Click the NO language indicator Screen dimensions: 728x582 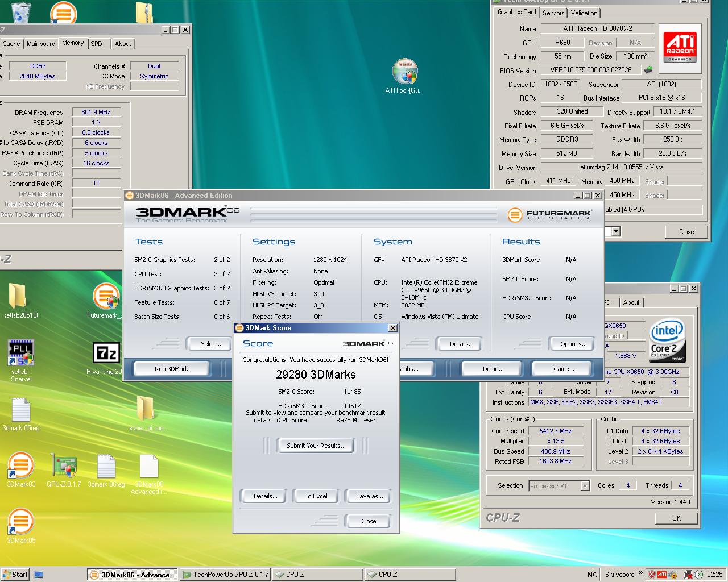click(x=592, y=575)
